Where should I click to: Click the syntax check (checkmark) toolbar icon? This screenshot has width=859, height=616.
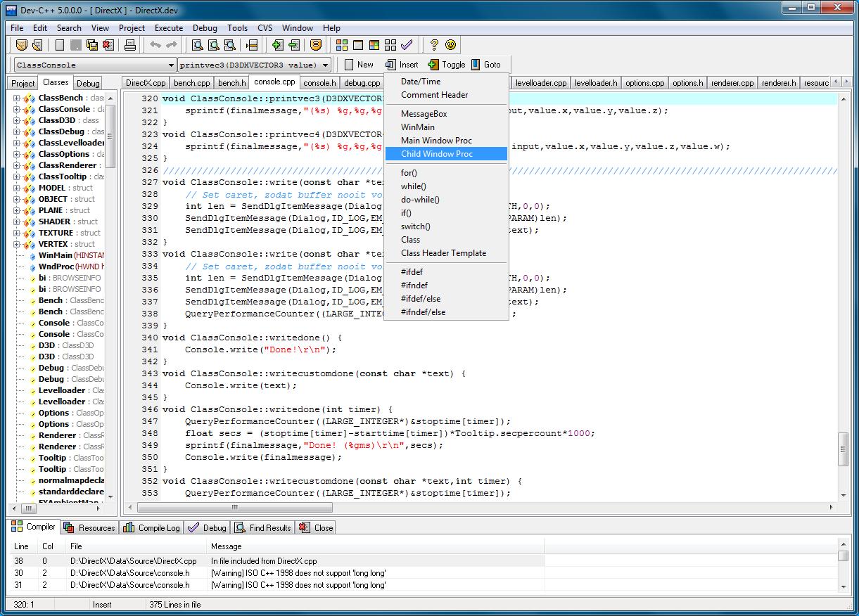(x=406, y=44)
